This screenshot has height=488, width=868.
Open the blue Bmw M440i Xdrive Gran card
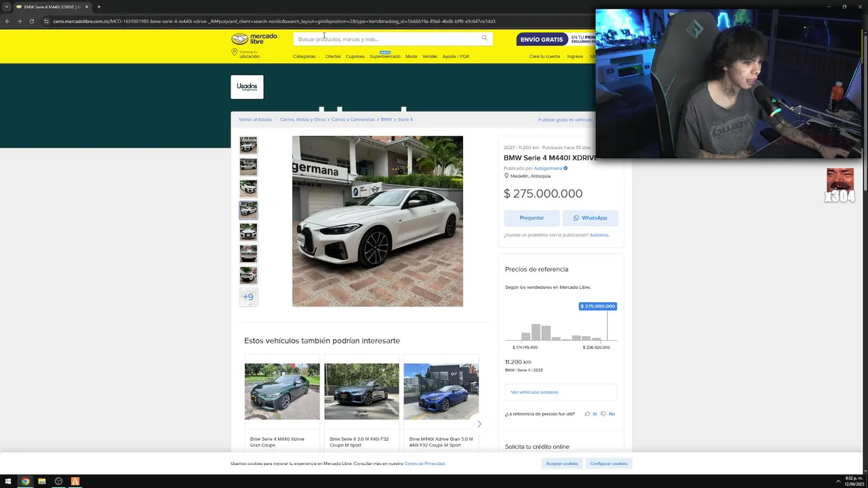pyautogui.click(x=441, y=405)
